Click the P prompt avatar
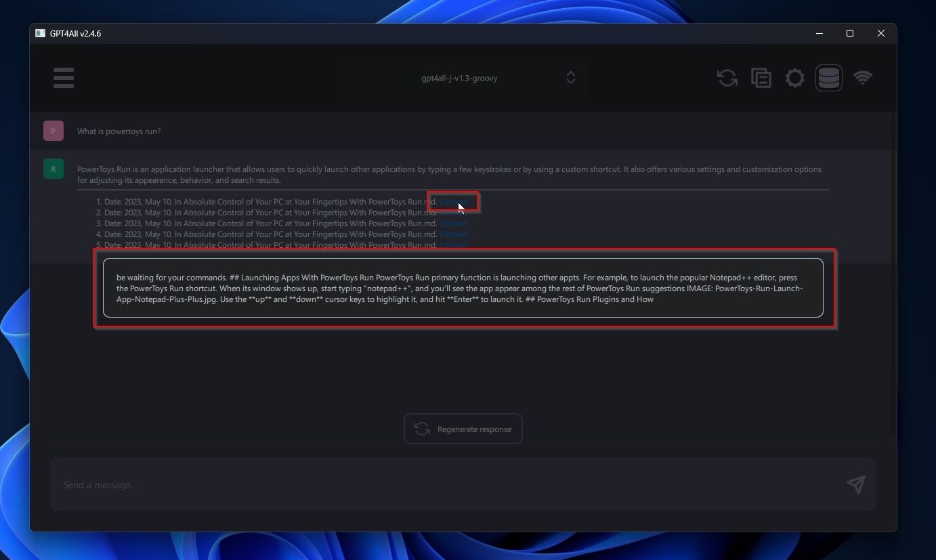 coord(53,130)
